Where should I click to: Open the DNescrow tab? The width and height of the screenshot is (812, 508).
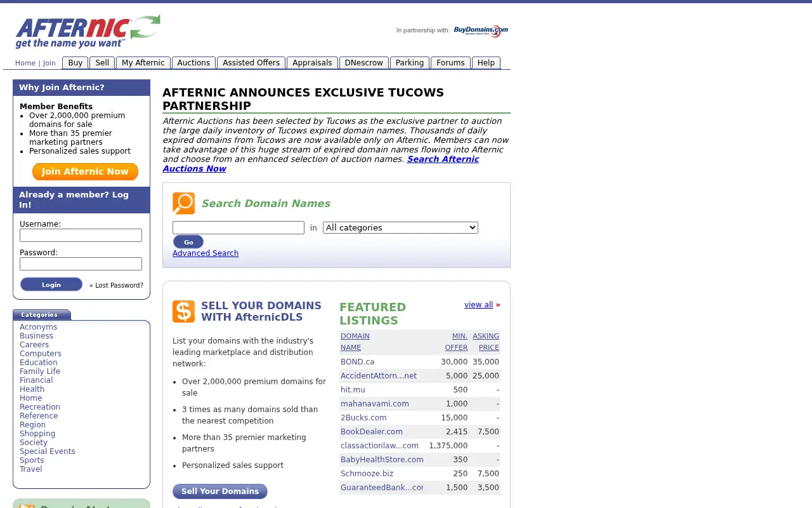364,63
